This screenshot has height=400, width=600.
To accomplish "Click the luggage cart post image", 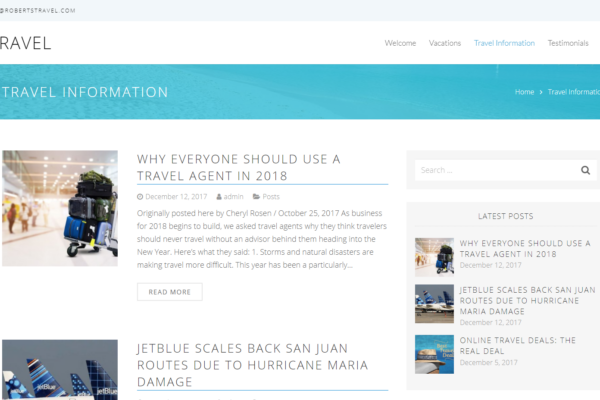I will click(x=60, y=208).
